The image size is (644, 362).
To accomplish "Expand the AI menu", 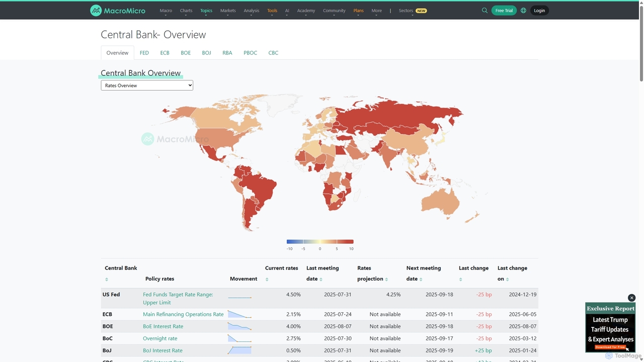I will 287,11.
